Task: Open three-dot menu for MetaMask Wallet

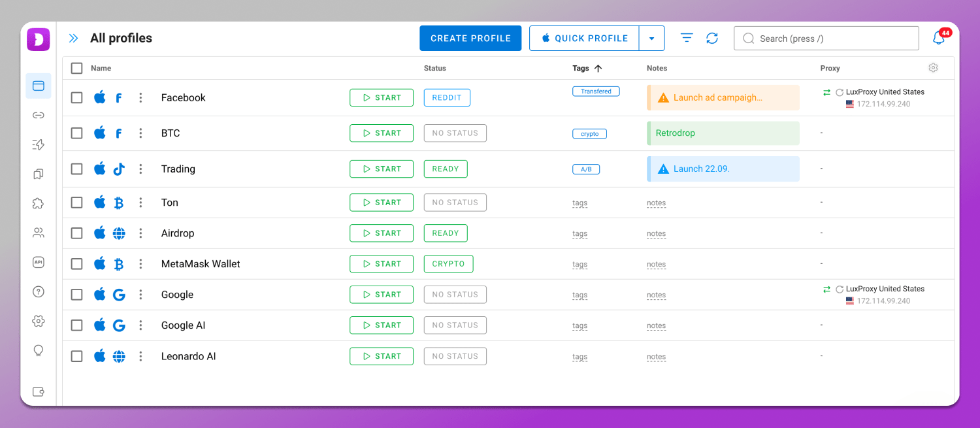Action: pos(140,264)
